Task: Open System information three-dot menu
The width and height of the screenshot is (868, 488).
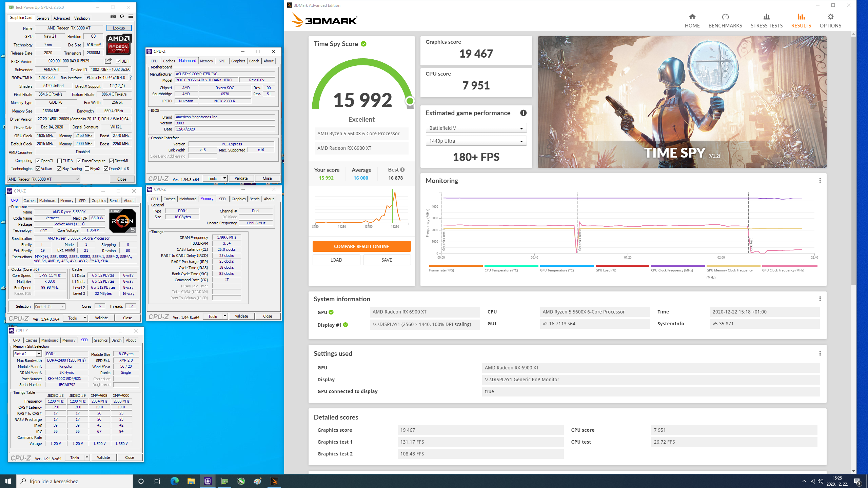Action: click(x=820, y=299)
